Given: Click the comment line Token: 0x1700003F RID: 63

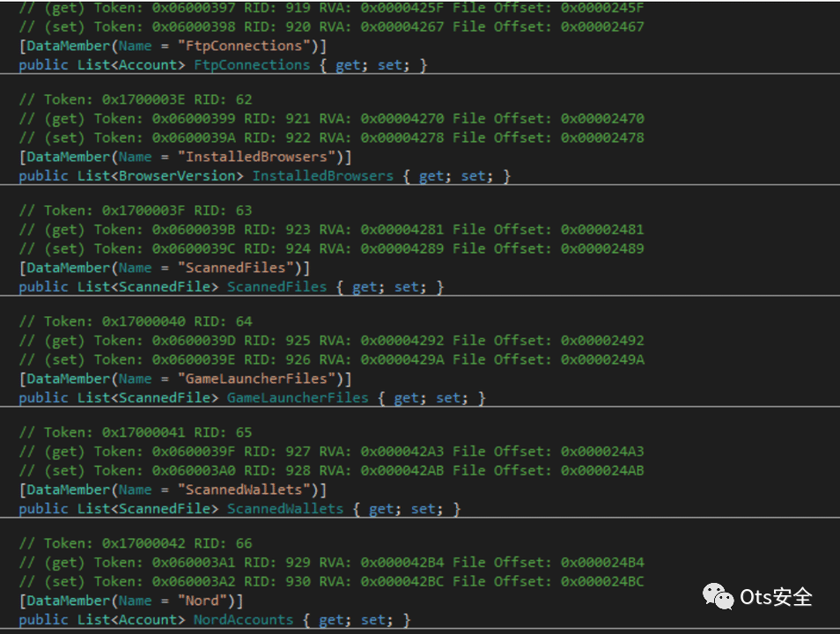Looking at the screenshot, I should pos(136,210).
